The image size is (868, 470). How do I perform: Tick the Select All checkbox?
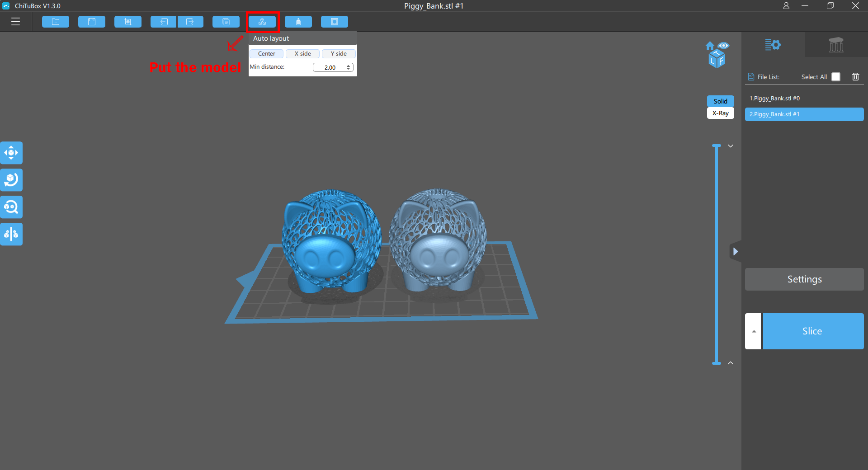[x=836, y=77]
